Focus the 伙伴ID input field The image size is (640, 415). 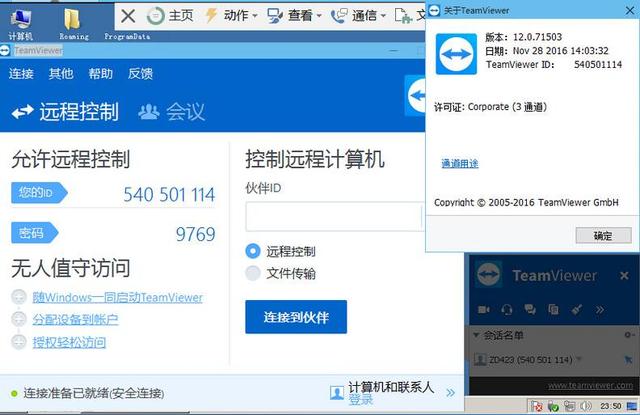tap(335, 217)
